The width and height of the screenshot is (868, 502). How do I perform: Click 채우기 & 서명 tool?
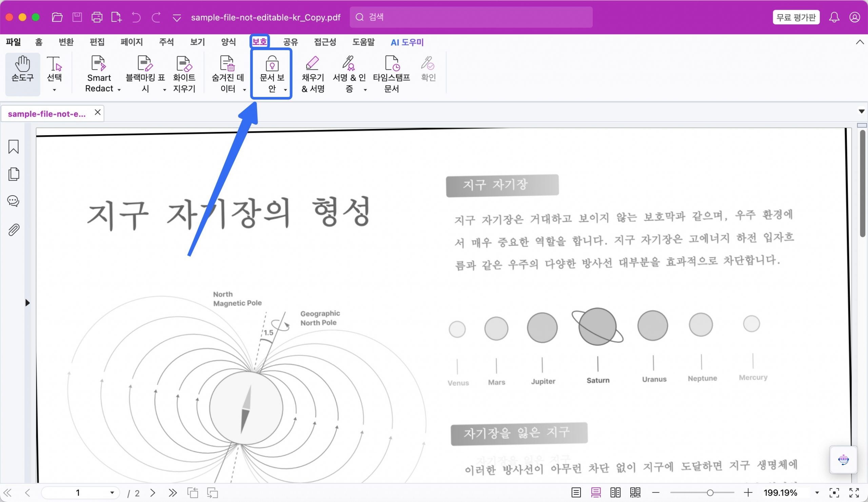tap(313, 74)
